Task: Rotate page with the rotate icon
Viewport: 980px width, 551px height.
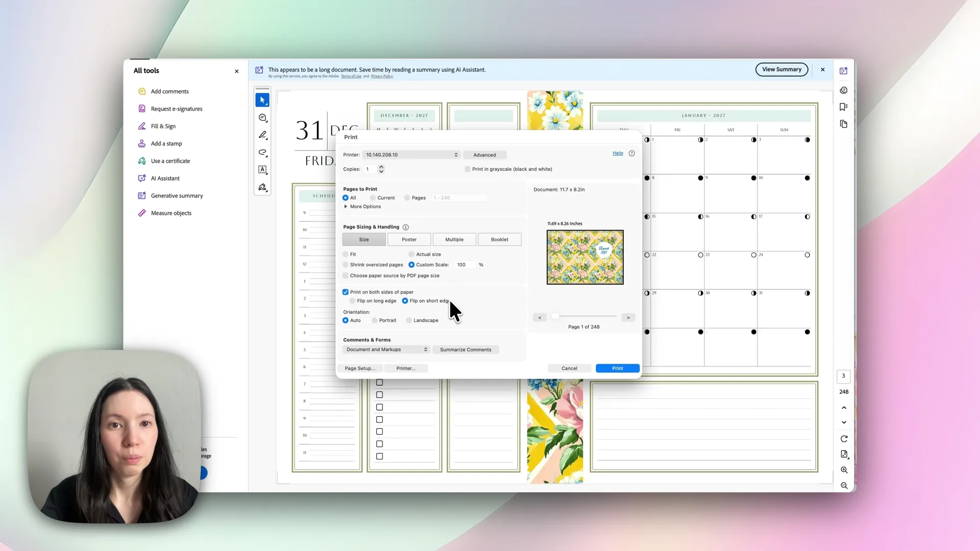Action: point(844,439)
